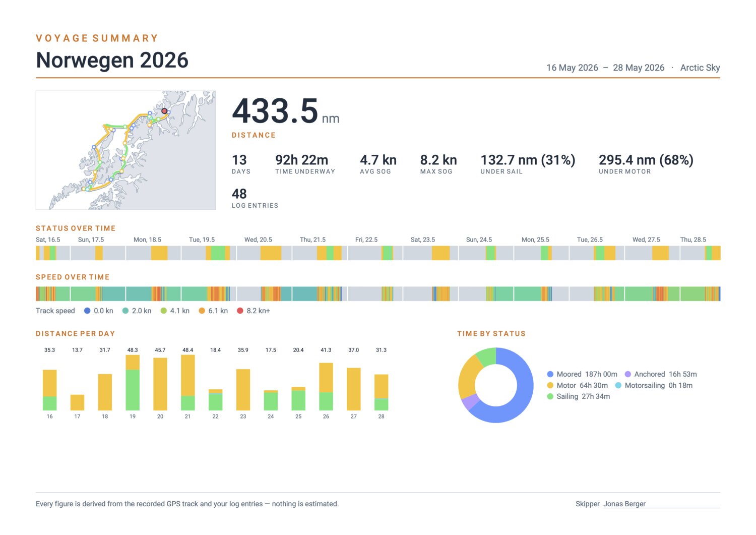This screenshot has width=756, height=535.
Task: Select the 'Sat, 16.5' timeline label
Action: (48, 240)
